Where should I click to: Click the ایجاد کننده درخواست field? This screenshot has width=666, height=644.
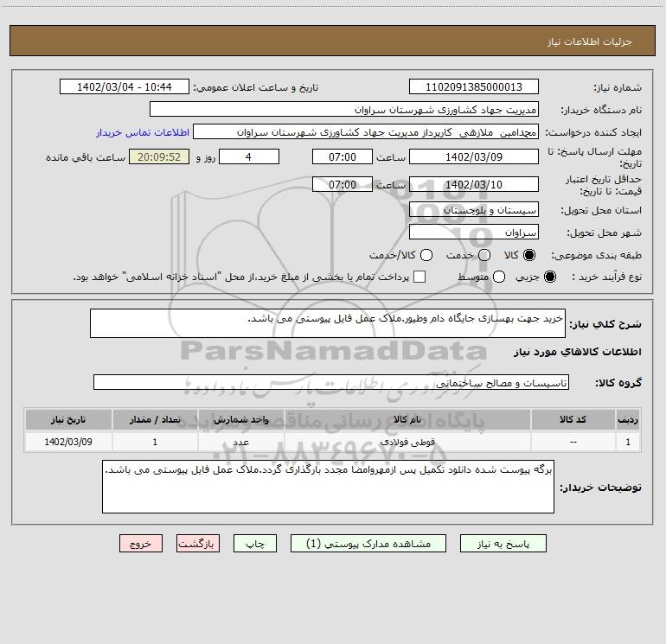click(x=366, y=131)
